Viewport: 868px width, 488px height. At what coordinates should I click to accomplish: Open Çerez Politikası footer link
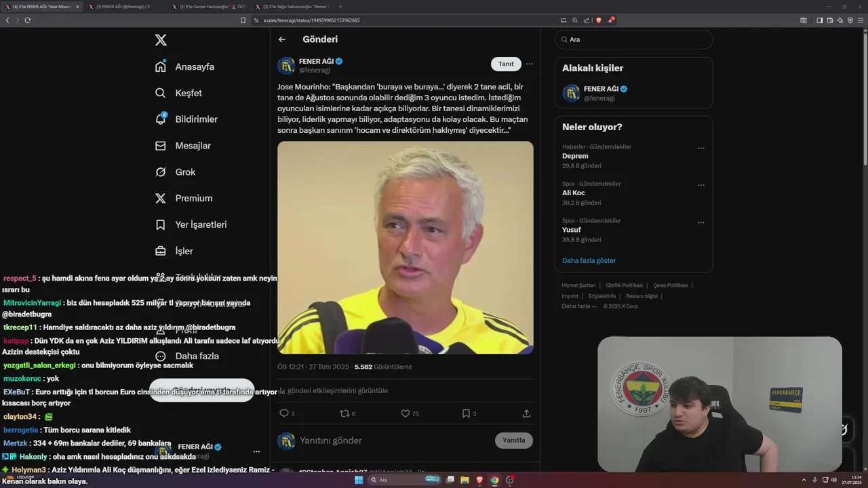[670, 285]
